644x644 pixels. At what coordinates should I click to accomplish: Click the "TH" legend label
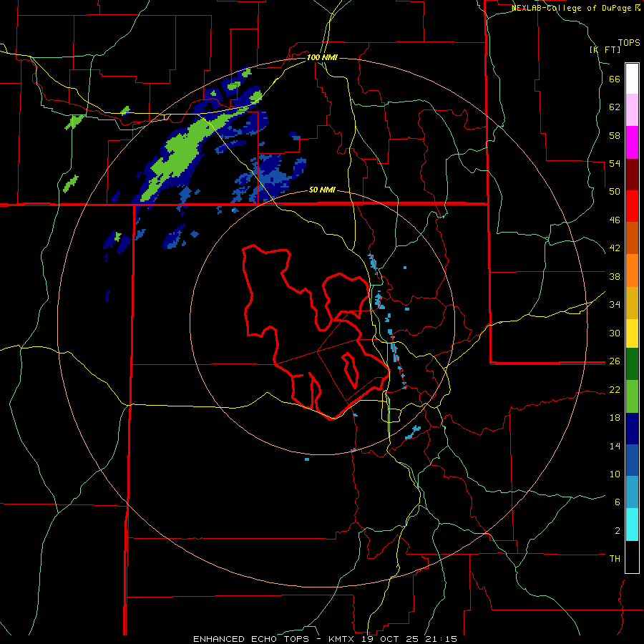point(615,559)
